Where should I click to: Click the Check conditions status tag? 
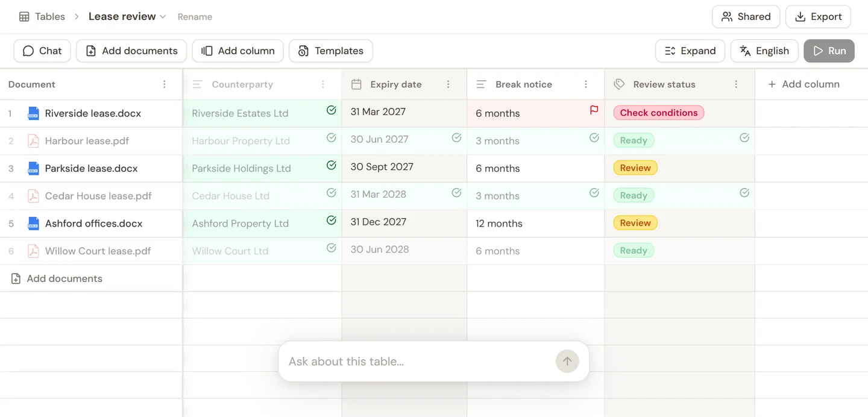coord(658,113)
